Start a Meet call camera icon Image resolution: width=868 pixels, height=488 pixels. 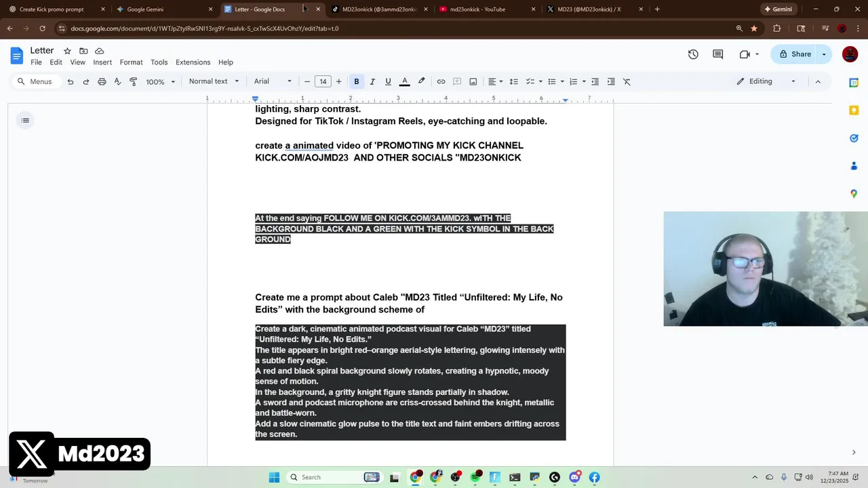coord(745,54)
